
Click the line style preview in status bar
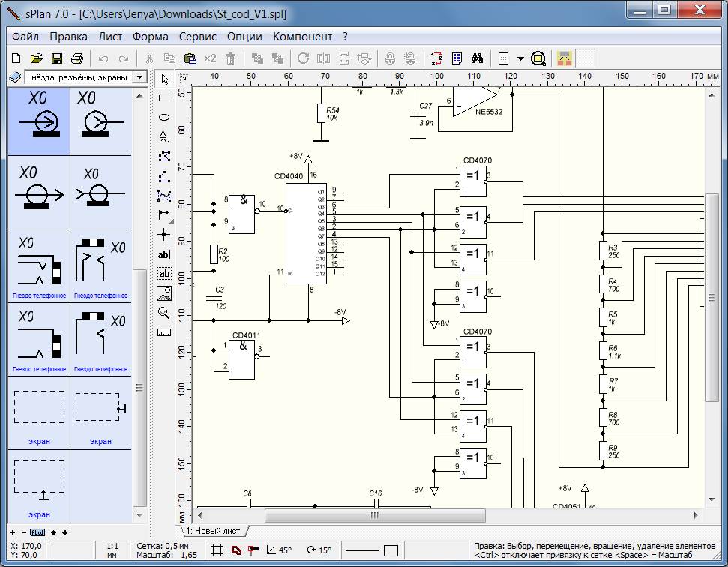[x=362, y=550]
